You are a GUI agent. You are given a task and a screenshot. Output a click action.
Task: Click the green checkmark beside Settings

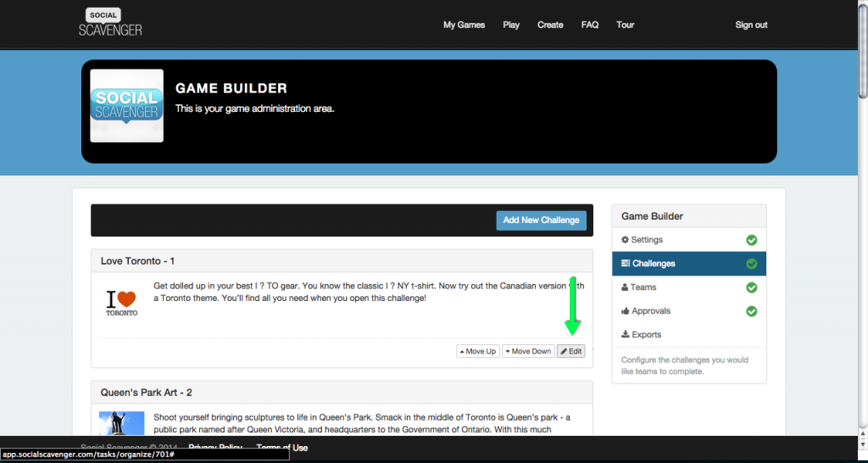pyautogui.click(x=751, y=240)
